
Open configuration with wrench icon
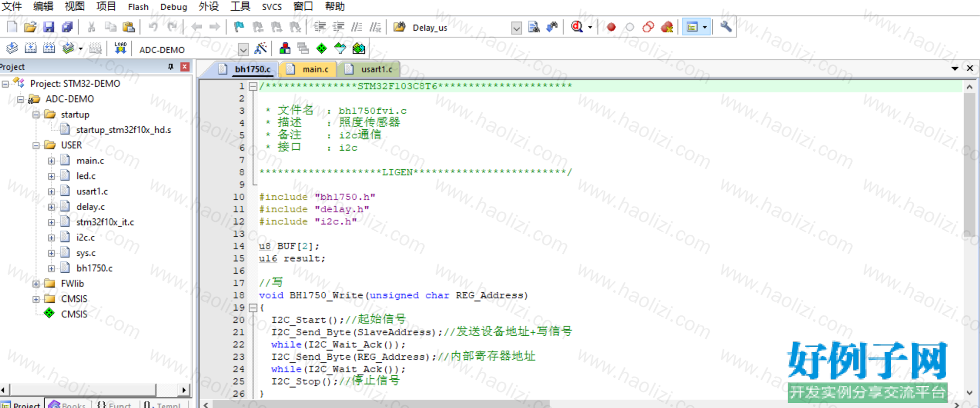coord(726,27)
